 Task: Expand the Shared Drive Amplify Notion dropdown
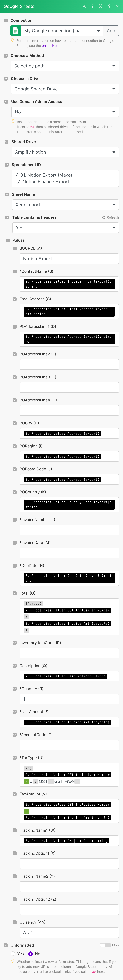click(x=65, y=152)
